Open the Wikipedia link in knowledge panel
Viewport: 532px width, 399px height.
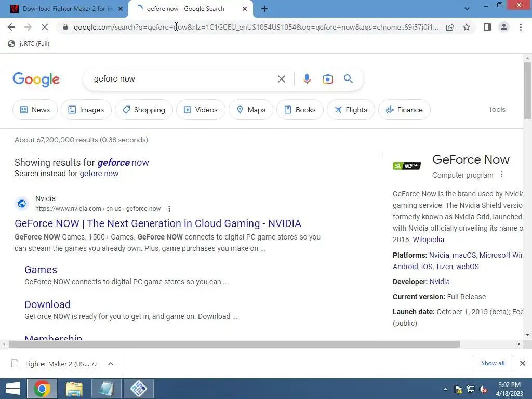[x=428, y=240]
